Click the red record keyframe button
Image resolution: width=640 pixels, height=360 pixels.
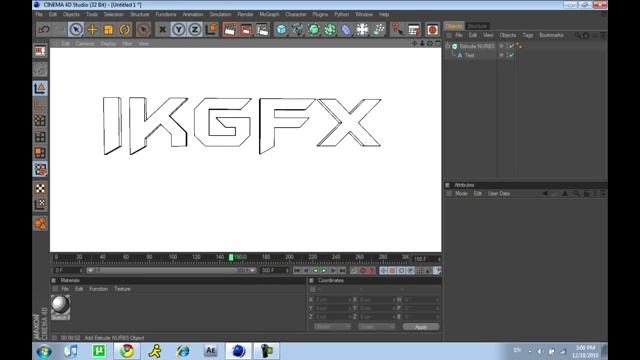tap(363, 270)
